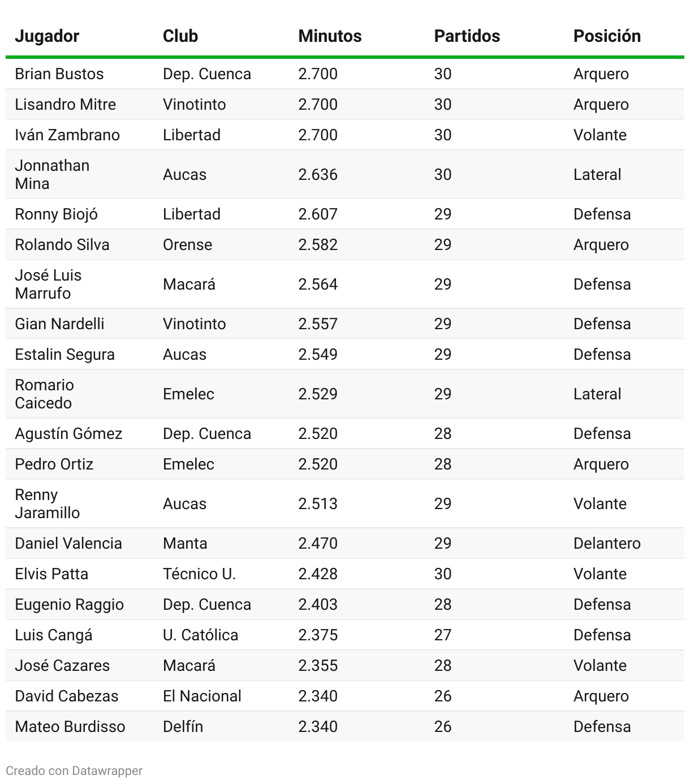The height and width of the screenshot is (784, 690).
Task: Click the Jonnathan Mina name cell
Action: pos(52,174)
